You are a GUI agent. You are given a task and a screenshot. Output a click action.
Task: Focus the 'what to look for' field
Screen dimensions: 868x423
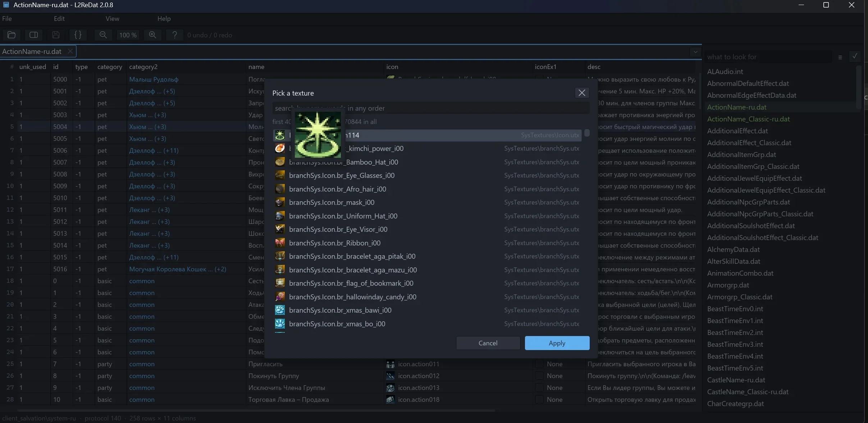(x=769, y=57)
